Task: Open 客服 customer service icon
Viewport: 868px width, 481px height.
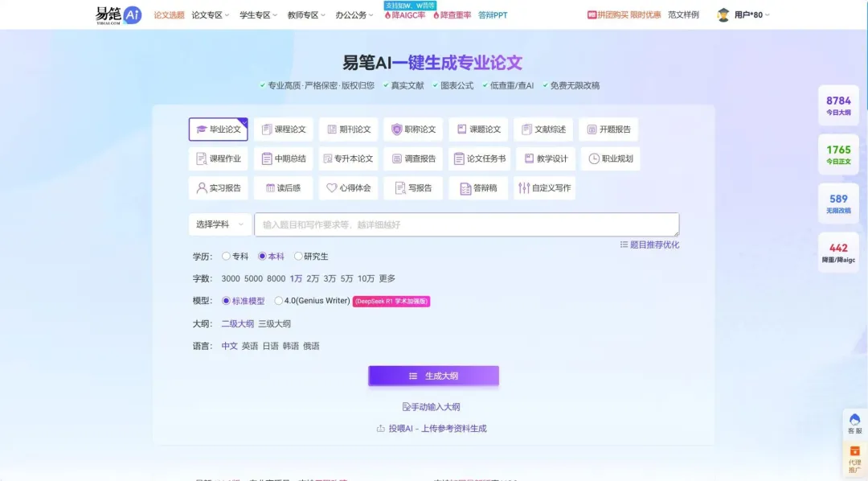Action: [x=854, y=420]
